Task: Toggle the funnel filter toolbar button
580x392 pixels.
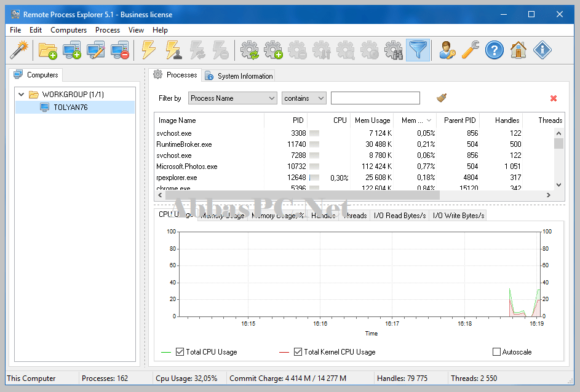Action: pos(418,50)
